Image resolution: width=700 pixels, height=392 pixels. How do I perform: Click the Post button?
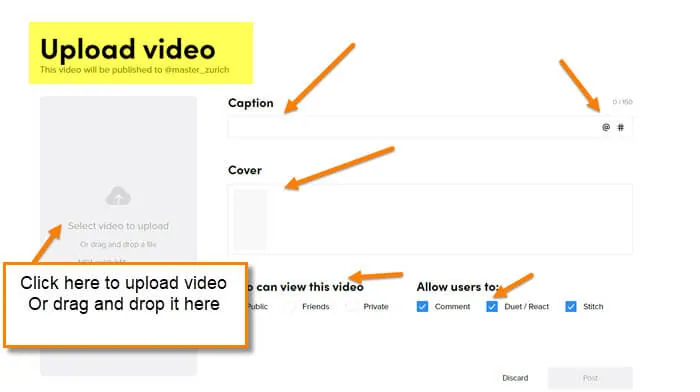click(x=590, y=378)
